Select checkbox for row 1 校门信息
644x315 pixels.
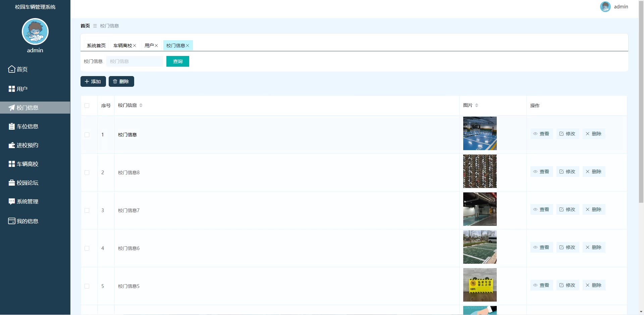(x=87, y=135)
